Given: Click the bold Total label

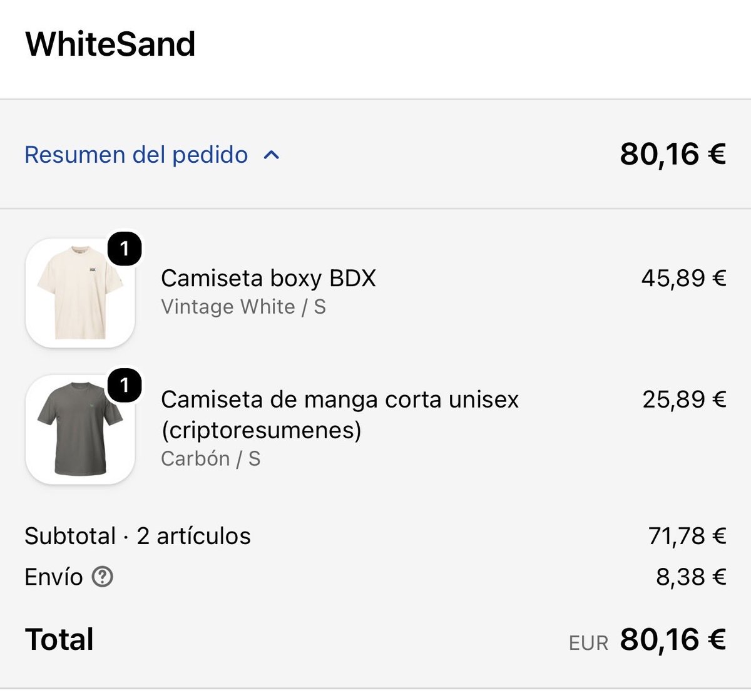Looking at the screenshot, I should coord(59,639).
